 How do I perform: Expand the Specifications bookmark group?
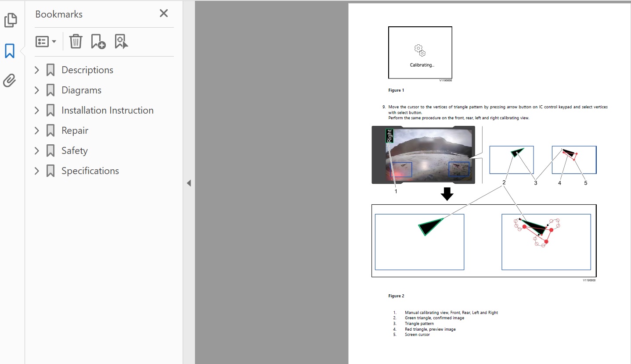coord(37,171)
